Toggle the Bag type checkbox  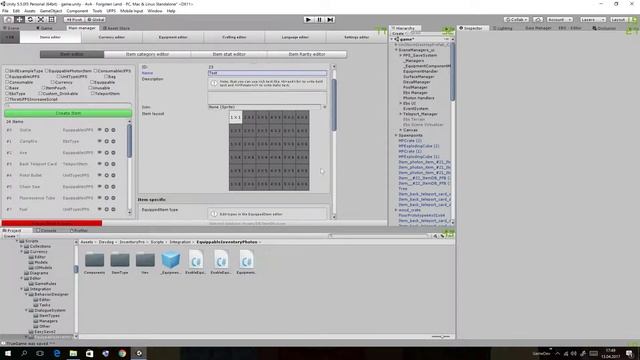pos(106,76)
